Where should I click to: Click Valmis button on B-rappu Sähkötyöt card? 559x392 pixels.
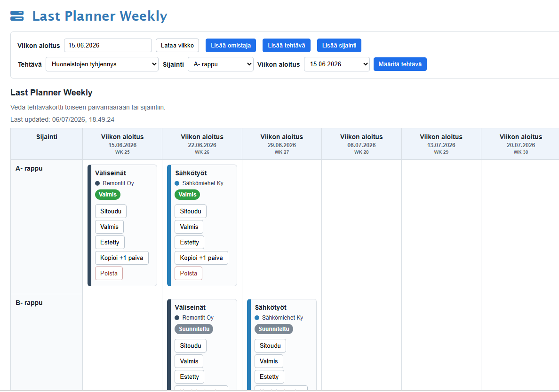point(269,361)
